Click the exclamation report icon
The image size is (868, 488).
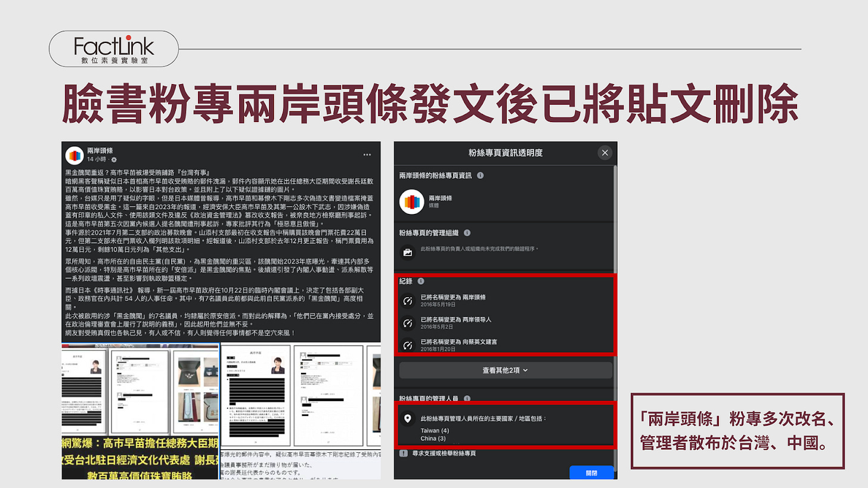pyautogui.click(x=404, y=453)
